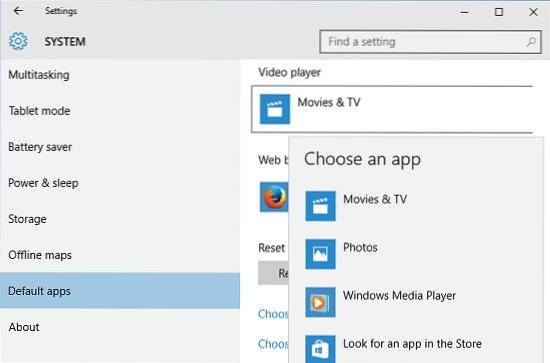This screenshot has width=550, height=363.
Task: Click the search magnifier icon
Action: click(531, 42)
